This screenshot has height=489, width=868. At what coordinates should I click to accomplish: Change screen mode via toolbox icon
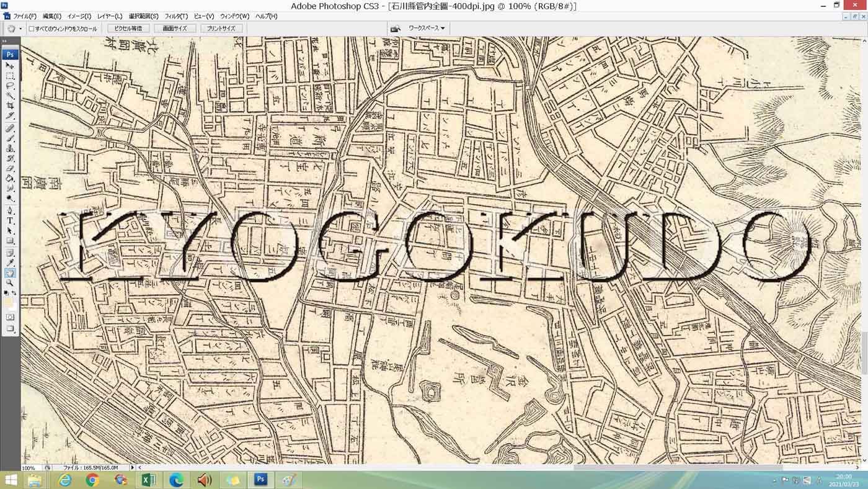click(x=10, y=329)
